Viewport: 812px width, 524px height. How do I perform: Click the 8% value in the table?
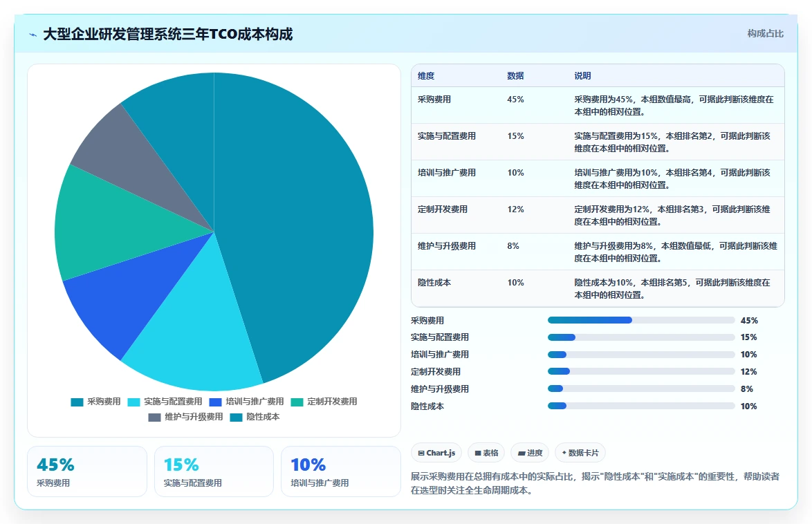[513, 247]
